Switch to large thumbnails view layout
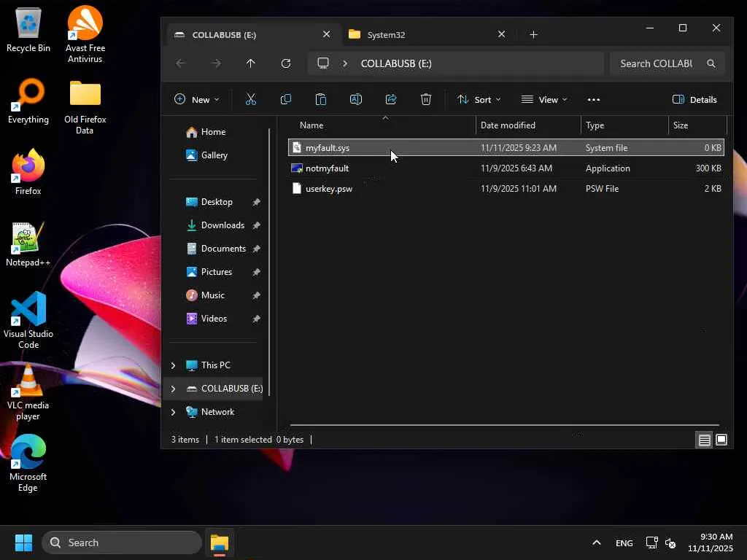The width and height of the screenshot is (747, 560). click(x=721, y=440)
